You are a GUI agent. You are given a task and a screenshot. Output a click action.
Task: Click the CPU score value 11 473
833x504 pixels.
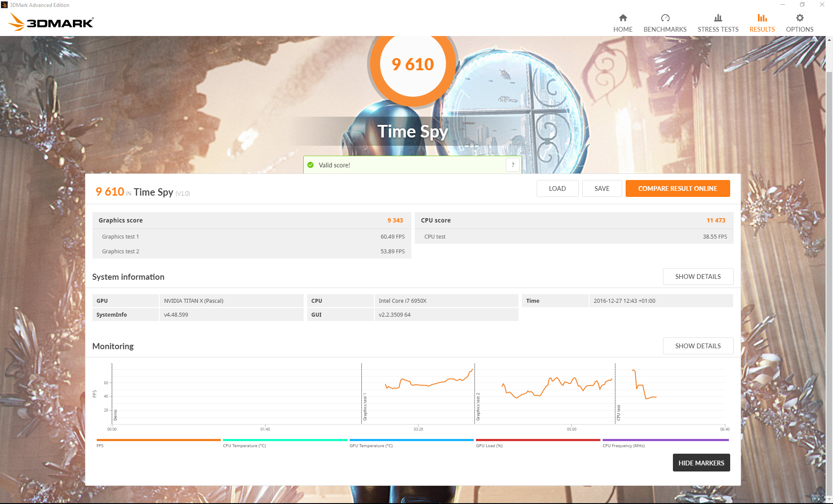tap(715, 220)
